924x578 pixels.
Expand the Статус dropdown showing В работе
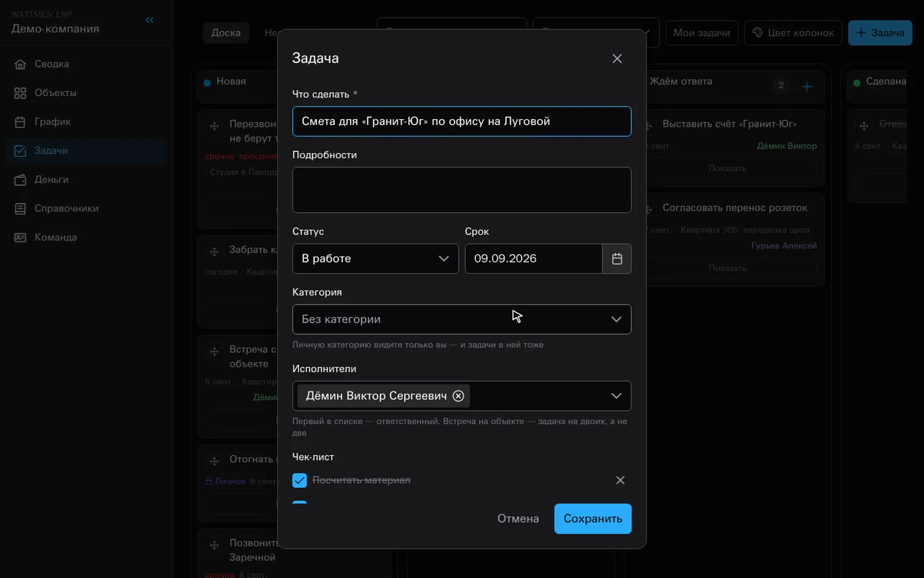pyautogui.click(x=375, y=258)
